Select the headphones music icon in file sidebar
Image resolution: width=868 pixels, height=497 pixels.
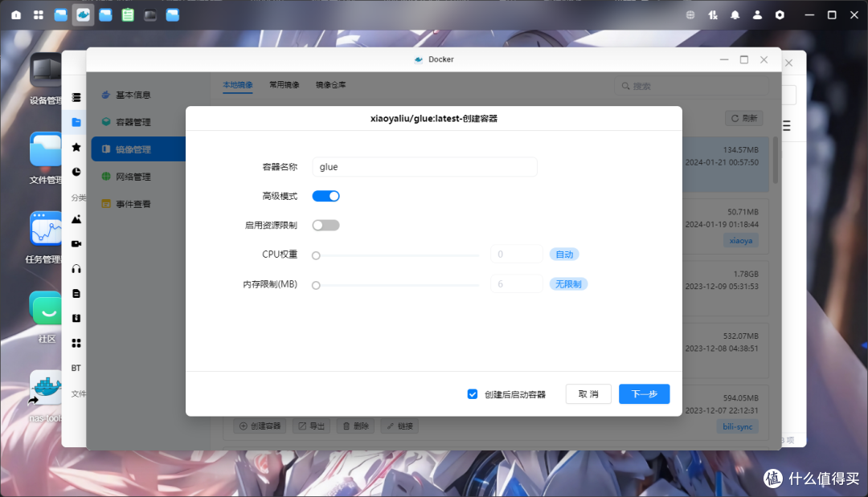point(76,269)
